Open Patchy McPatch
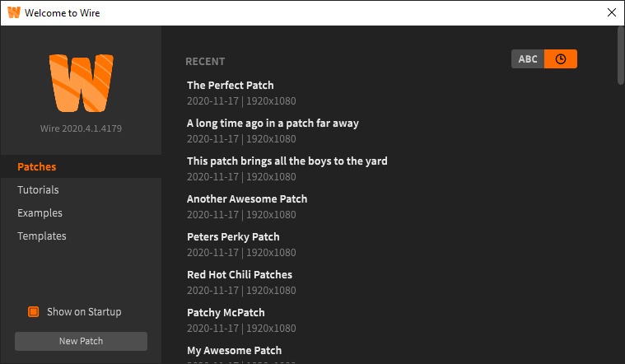 coord(226,313)
